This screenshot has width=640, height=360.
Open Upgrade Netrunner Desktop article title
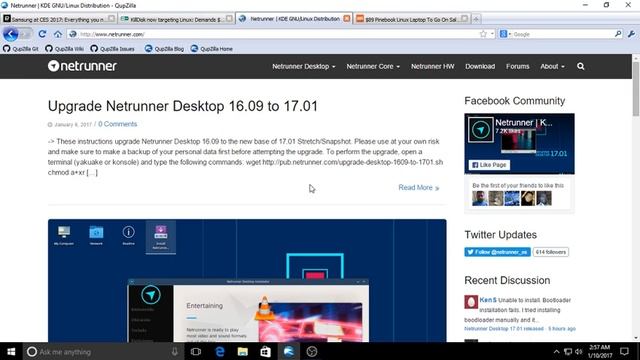coord(182,106)
